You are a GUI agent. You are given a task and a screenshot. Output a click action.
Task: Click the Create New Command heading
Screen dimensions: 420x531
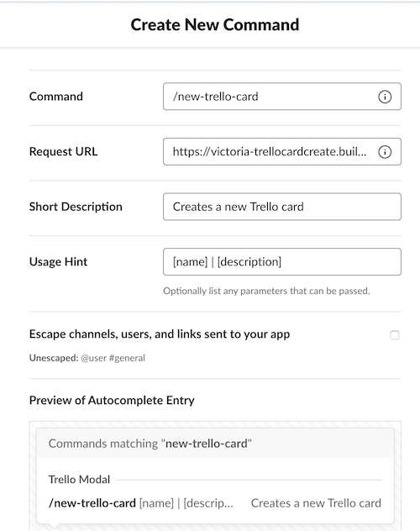[215, 24]
